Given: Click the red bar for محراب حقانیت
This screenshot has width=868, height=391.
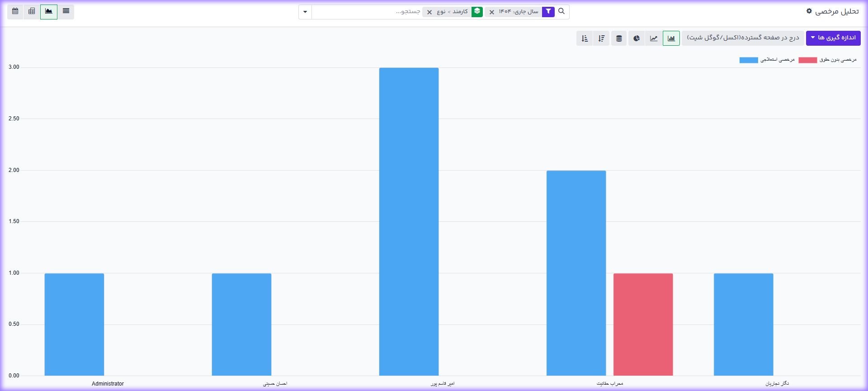Looking at the screenshot, I should 643,324.
